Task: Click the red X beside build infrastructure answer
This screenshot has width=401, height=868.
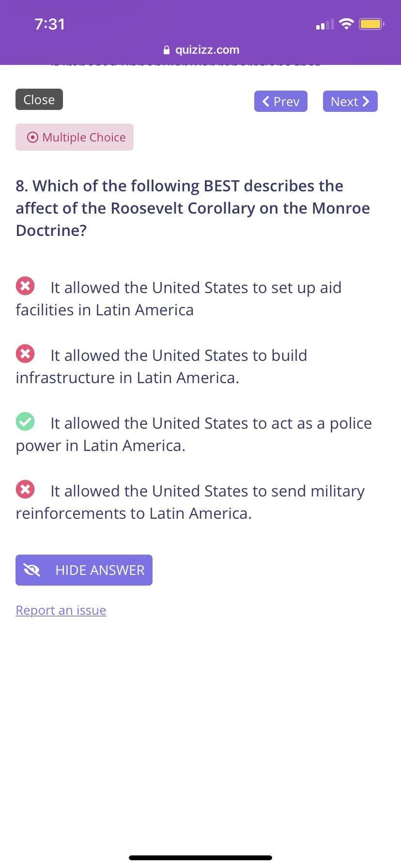Action: (25, 354)
